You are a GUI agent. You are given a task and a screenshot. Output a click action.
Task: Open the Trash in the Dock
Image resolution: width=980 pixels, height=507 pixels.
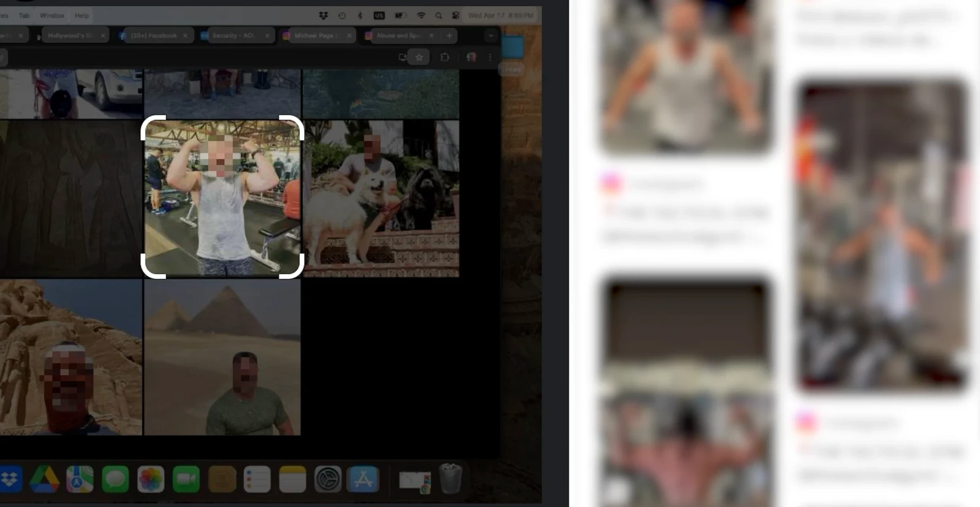click(450, 479)
